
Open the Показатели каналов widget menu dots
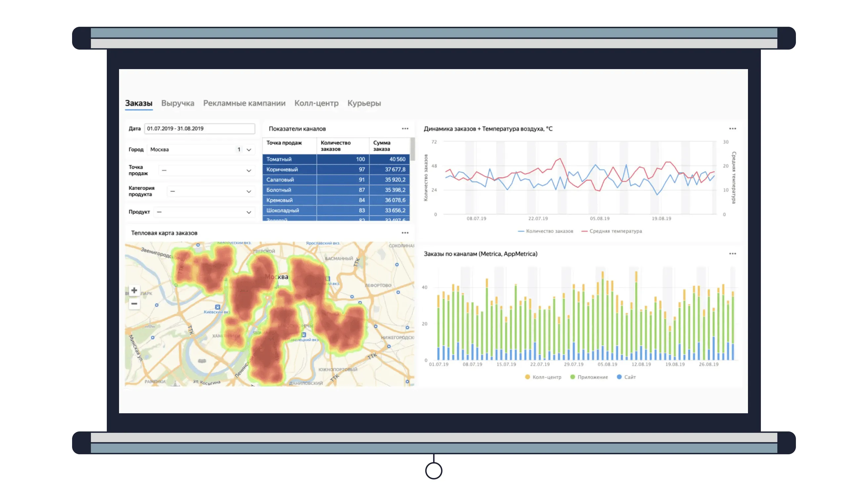coord(405,129)
